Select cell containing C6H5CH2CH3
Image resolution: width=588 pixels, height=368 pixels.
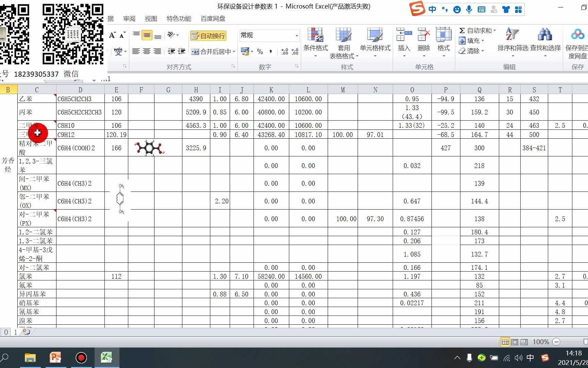[x=80, y=99]
